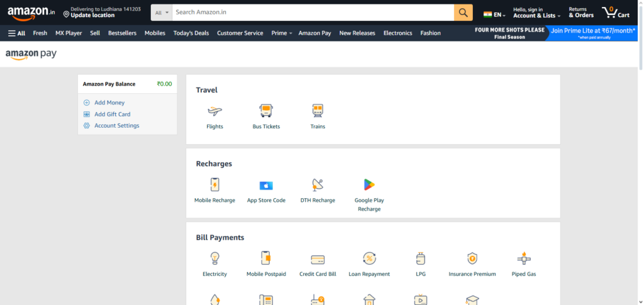Image resolution: width=644 pixels, height=305 pixels.
Task: Click the Account Settings gear icon
Action: 87,126
